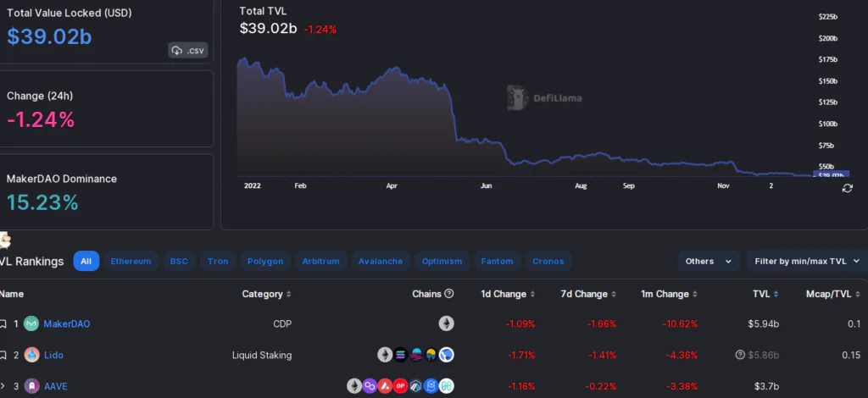Expand the AAVE row chevron

[x=3, y=386]
